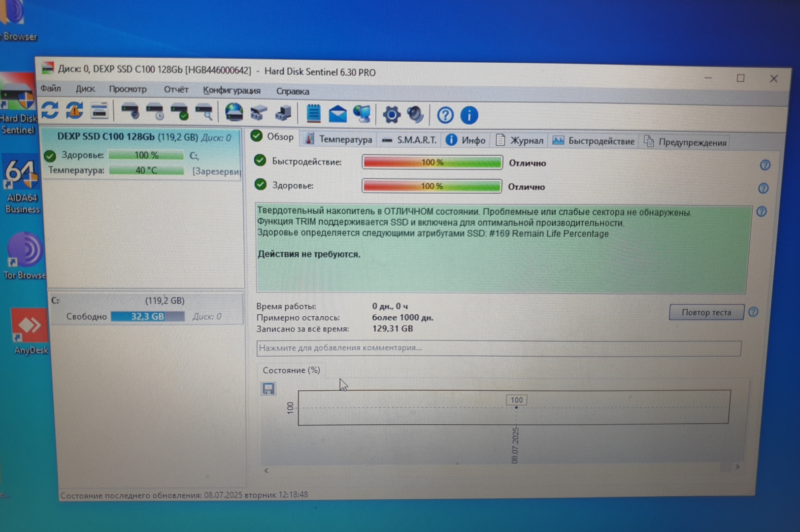The width and height of the screenshot is (800, 532).
Task: Click the Здоровье 100 % bar in overview
Action: click(432, 186)
